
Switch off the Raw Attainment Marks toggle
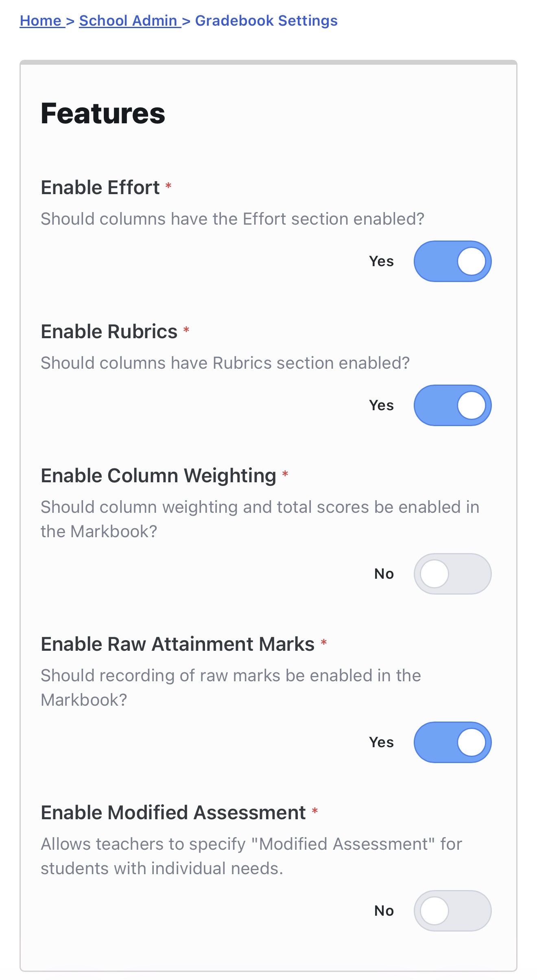point(452,742)
